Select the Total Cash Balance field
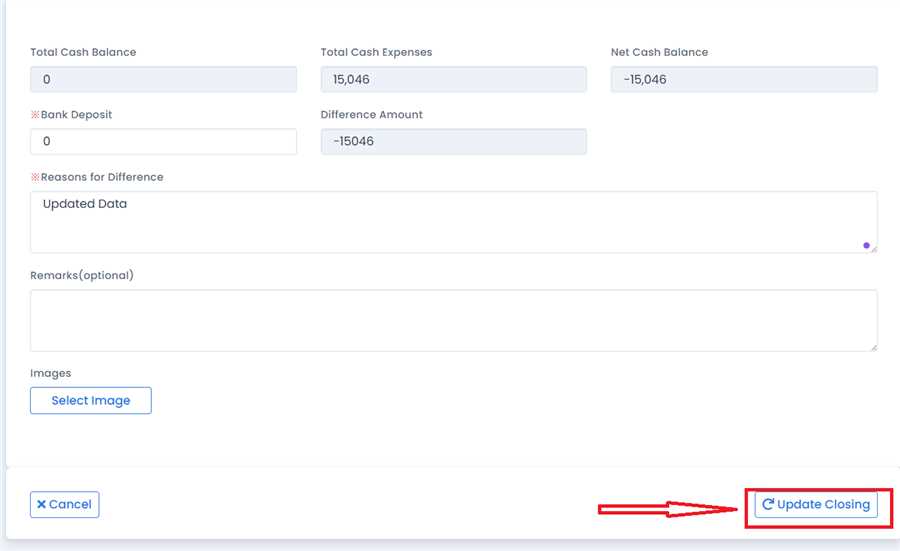Screen dimensions: 900x551 point(163,80)
